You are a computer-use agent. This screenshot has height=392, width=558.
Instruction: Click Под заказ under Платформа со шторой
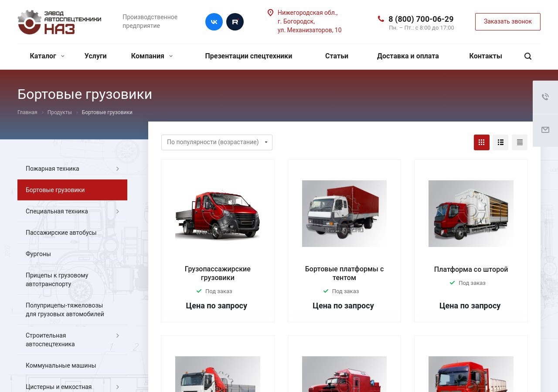tap(472, 283)
